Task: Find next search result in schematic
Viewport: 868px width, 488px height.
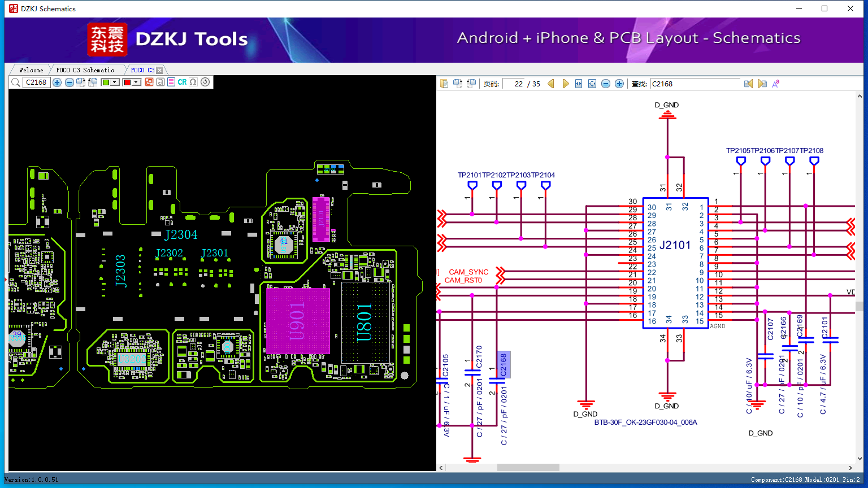Action: click(762, 84)
